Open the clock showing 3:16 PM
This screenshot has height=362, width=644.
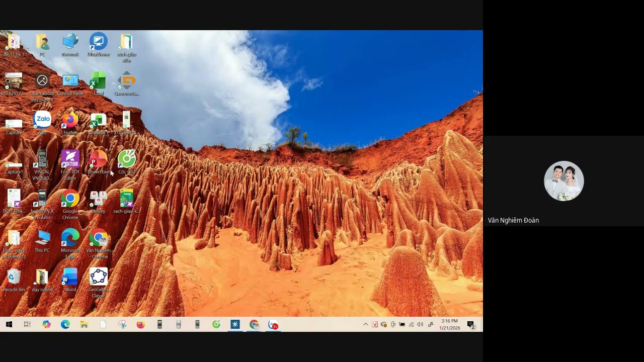pyautogui.click(x=450, y=324)
